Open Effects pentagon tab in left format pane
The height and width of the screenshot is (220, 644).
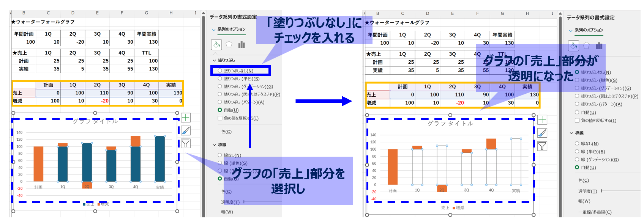[229, 45]
